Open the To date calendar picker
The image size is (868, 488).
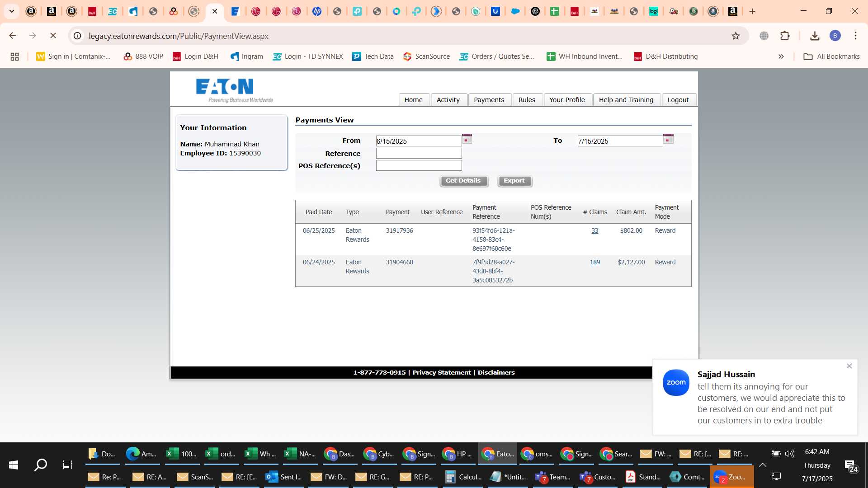[668, 139]
